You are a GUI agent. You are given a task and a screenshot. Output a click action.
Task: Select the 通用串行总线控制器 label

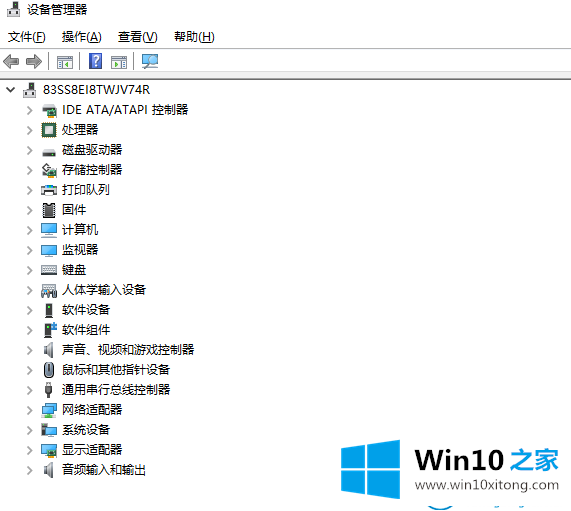[x=116, y=390]
